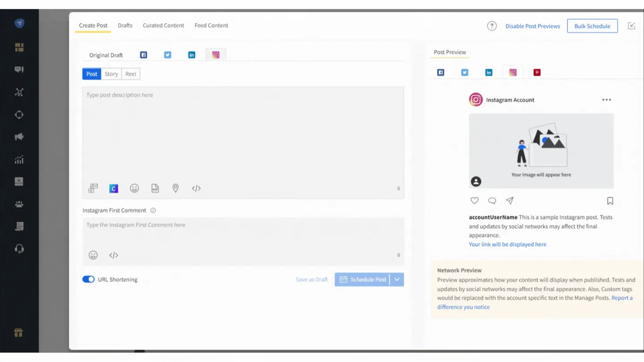Click the help question mark icon

(x=492, y=26)
